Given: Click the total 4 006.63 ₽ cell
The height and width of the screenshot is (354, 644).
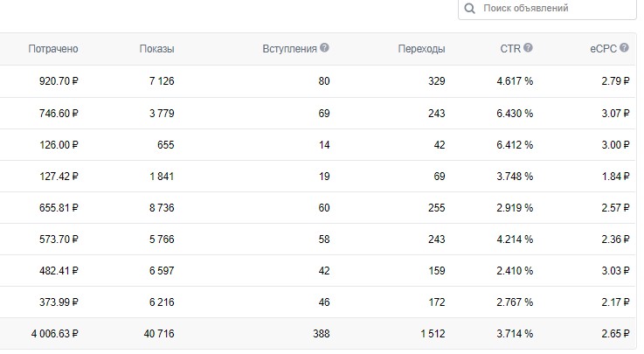Looking at the screenshot, I should (x=52, y=333).
